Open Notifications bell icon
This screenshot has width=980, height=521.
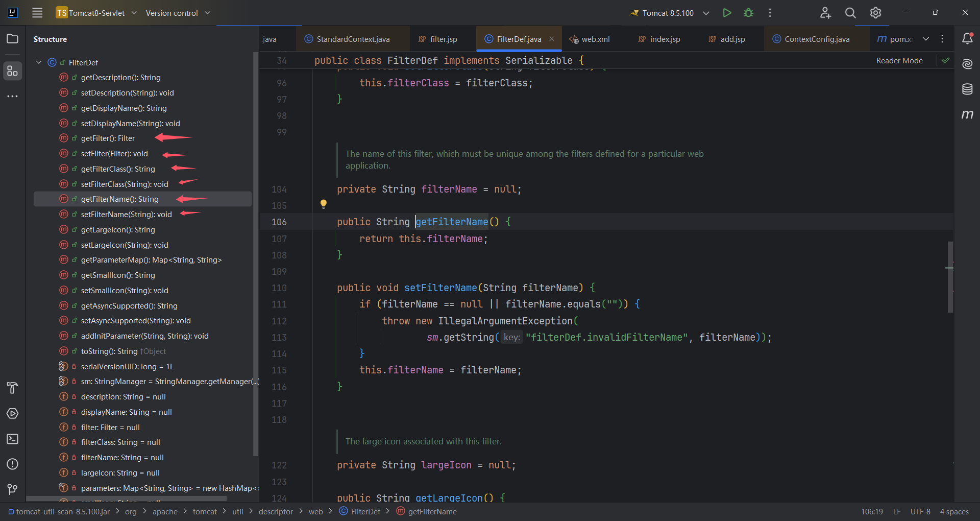967,38
